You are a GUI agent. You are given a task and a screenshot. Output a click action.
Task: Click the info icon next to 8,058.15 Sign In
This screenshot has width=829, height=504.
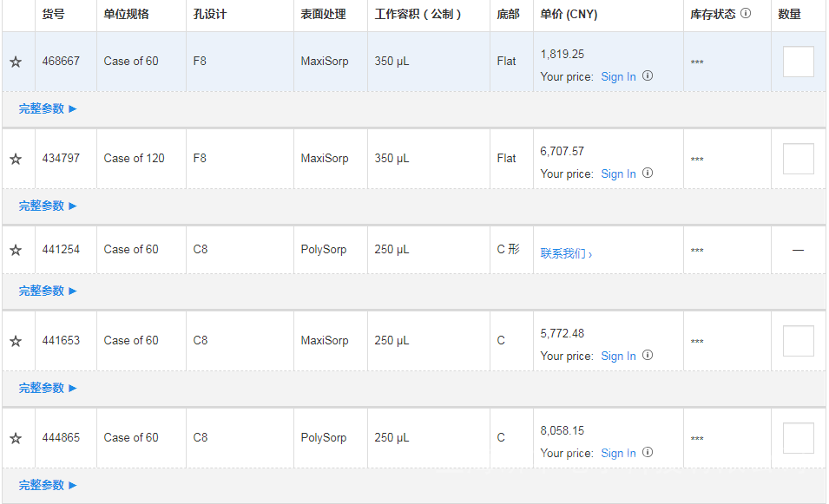tap(648, 453)
